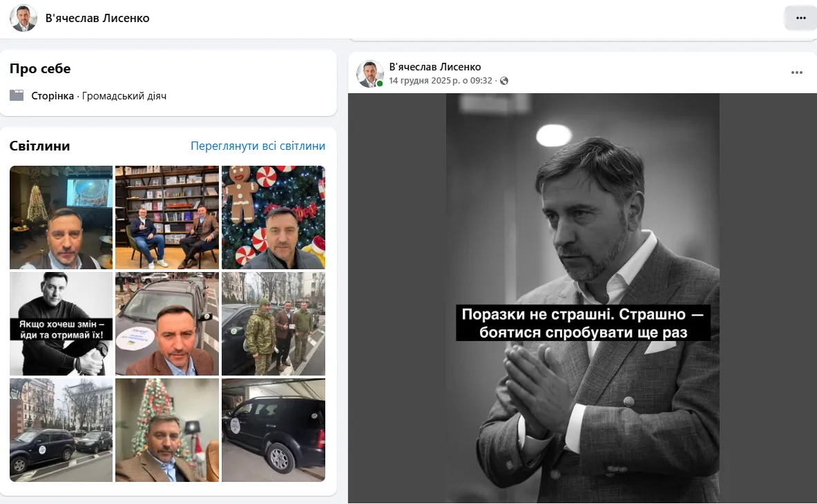Open the street photo of dark parked SUV
Screen dimensions: 817x504
pyautogui.click(x=61, y=429)
